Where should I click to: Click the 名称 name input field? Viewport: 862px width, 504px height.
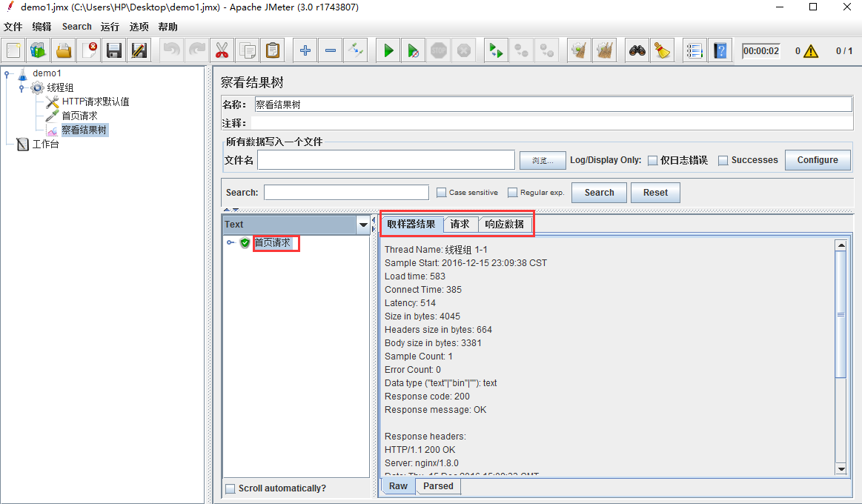click(553, 105)
